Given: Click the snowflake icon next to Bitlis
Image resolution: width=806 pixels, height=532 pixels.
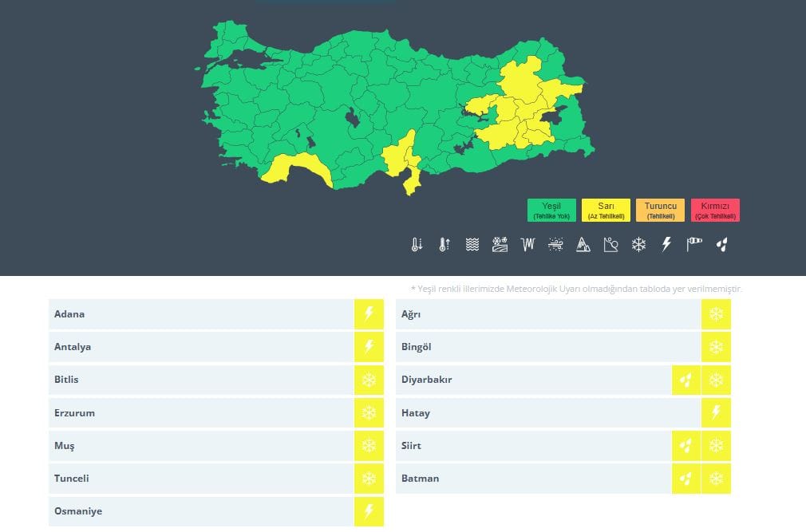Looking at the screenshot, I should coord(368,380).
